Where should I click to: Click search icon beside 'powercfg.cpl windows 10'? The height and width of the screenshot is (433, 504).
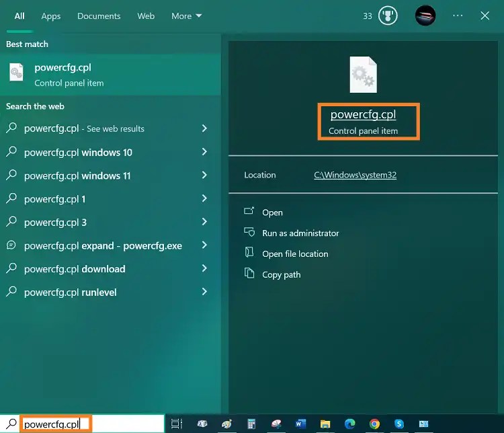point(11,151)
